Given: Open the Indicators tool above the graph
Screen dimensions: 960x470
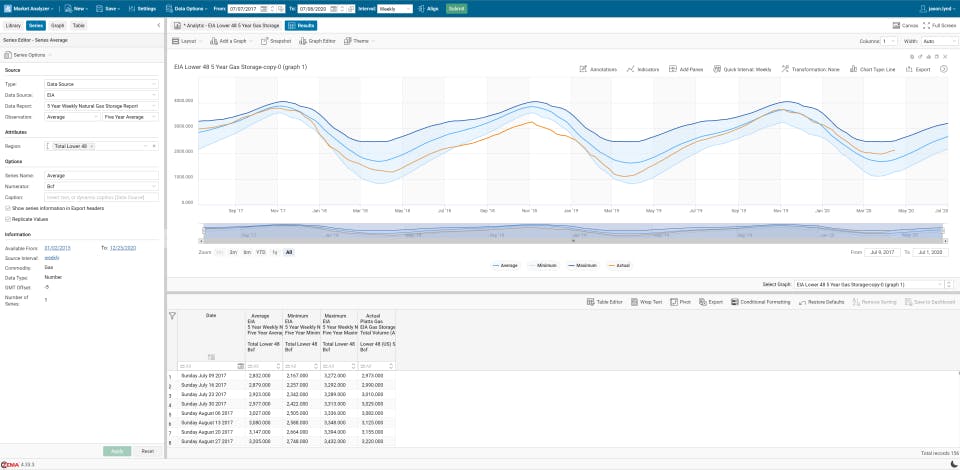Looking at the screenshot, I should point(643,70).
